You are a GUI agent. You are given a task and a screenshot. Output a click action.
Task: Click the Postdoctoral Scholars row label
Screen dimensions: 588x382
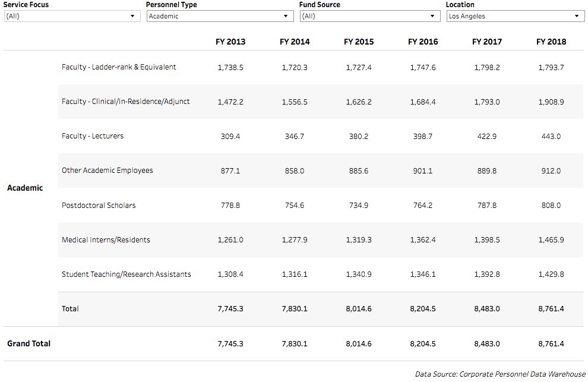pos(99,206)
